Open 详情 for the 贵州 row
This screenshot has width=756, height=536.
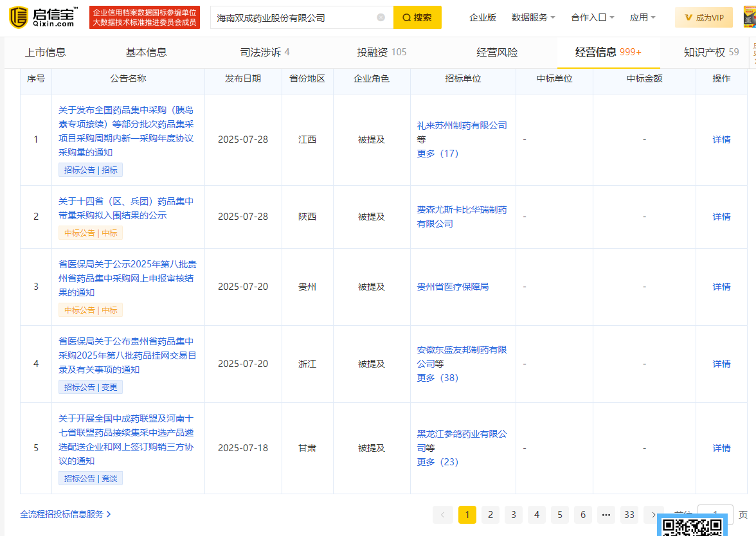721,287
